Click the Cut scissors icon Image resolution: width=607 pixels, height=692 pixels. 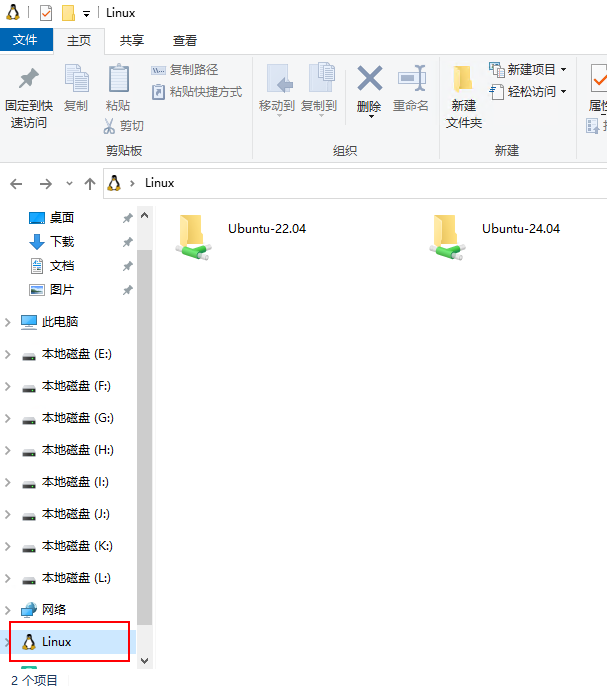(109, 126)
